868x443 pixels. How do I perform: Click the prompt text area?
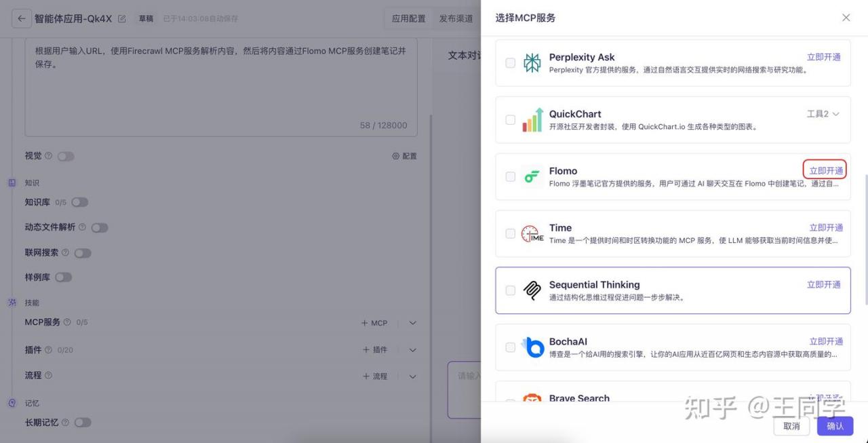(x=221, y=87)
